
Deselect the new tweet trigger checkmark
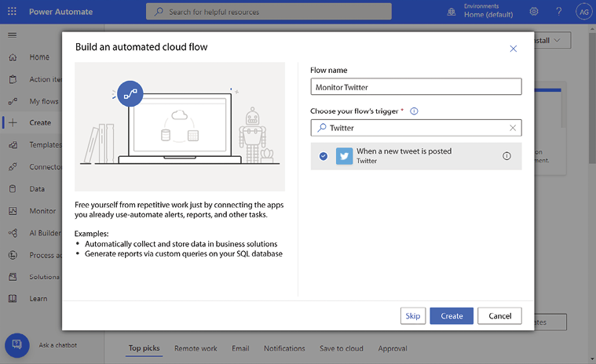coord(323,156)
